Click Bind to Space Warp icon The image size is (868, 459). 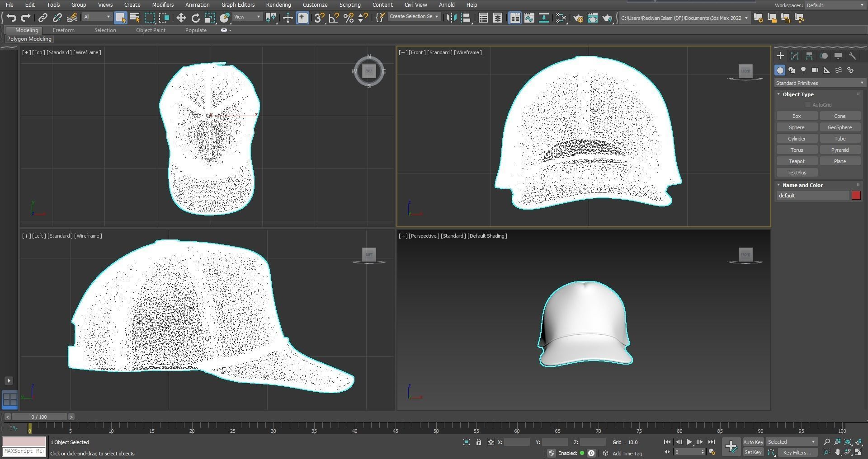click(x=72, y=18)
